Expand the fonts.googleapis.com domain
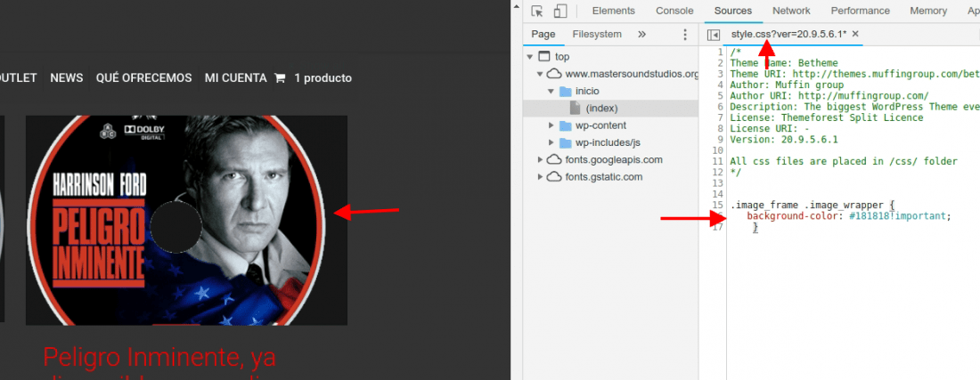This screenshot has width=980, height=380. point(540,159)
